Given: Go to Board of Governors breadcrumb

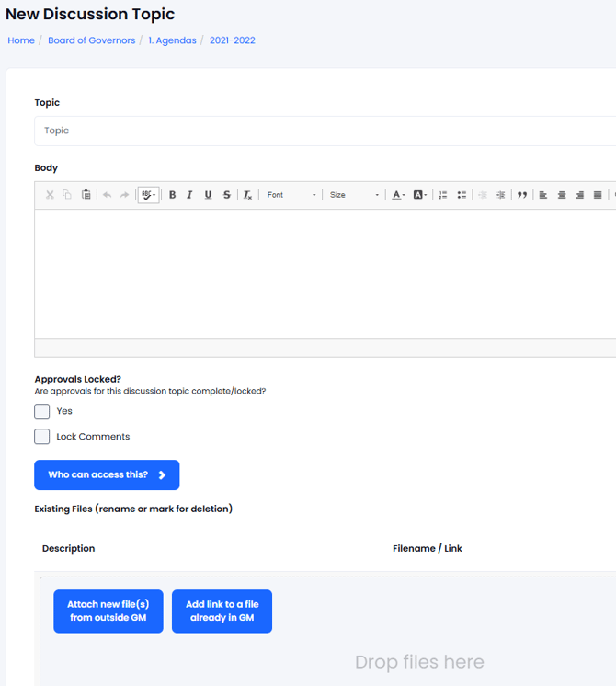Looking at the screenshot, I should click(91, 40).
